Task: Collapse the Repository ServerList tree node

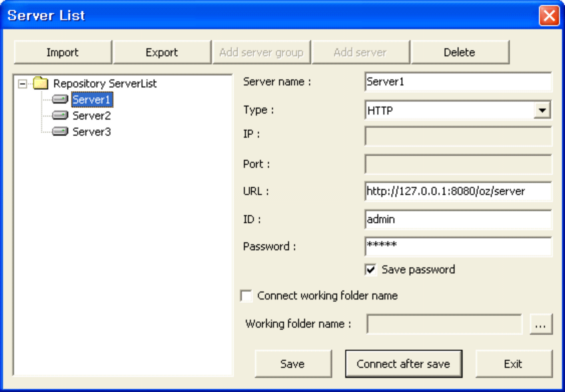Action: (23, 84)
